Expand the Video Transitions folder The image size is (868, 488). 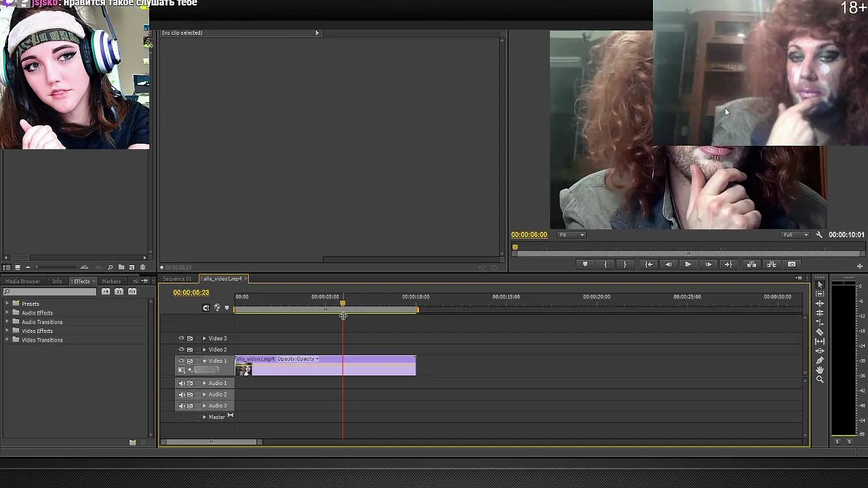[x=7, y=340]
